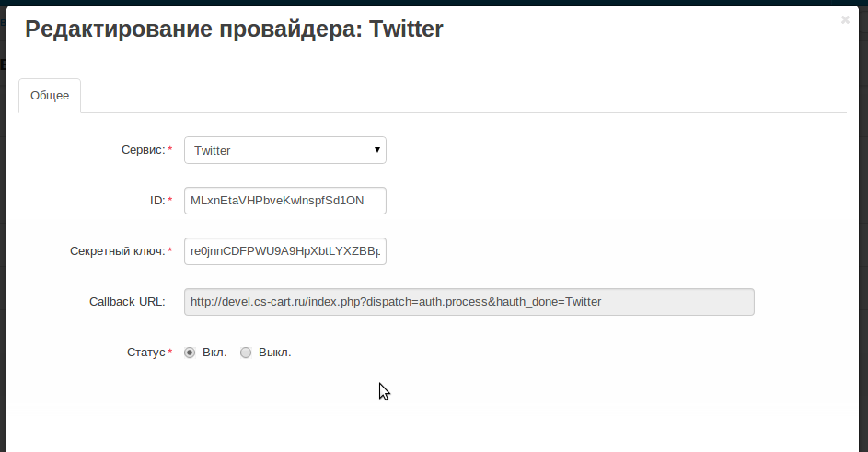Select the read-only Callback URL field
This screenshot has height=452, width=868.
pos(469,302)
